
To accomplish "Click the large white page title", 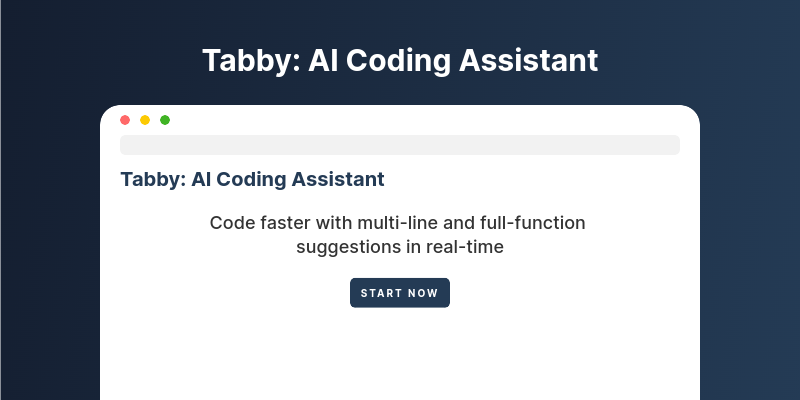I will point(400,61).
